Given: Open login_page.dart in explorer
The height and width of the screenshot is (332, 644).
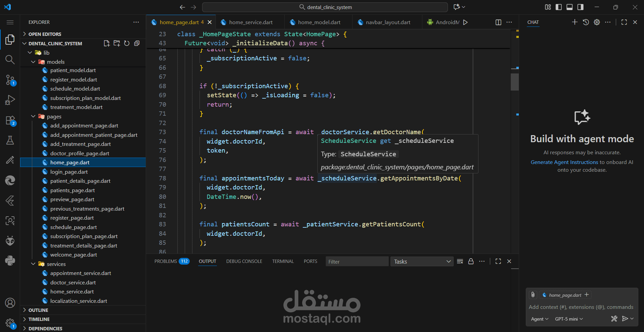Looking at the screenshot, I should pos(83,172).
